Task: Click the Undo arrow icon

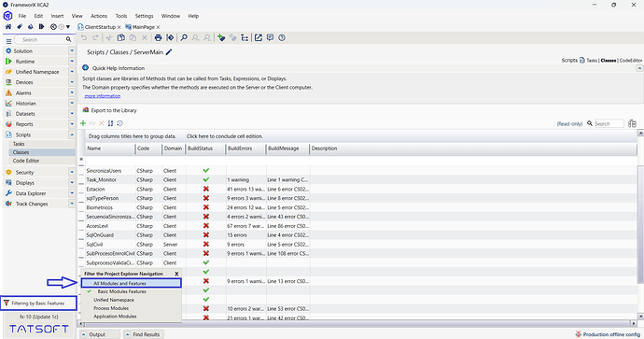Action: 84,37
